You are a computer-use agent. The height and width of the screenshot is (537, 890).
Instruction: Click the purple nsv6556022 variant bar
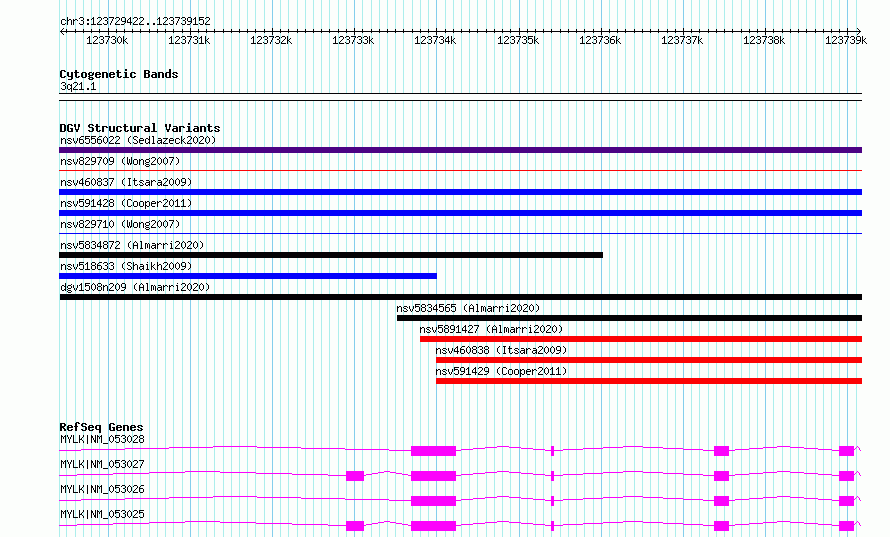[x=460, y=150]
